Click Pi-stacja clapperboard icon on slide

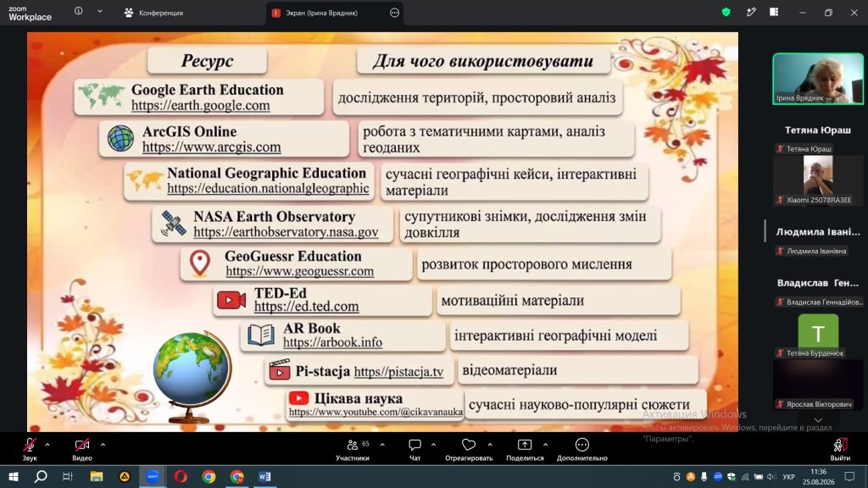pos(280,369)
